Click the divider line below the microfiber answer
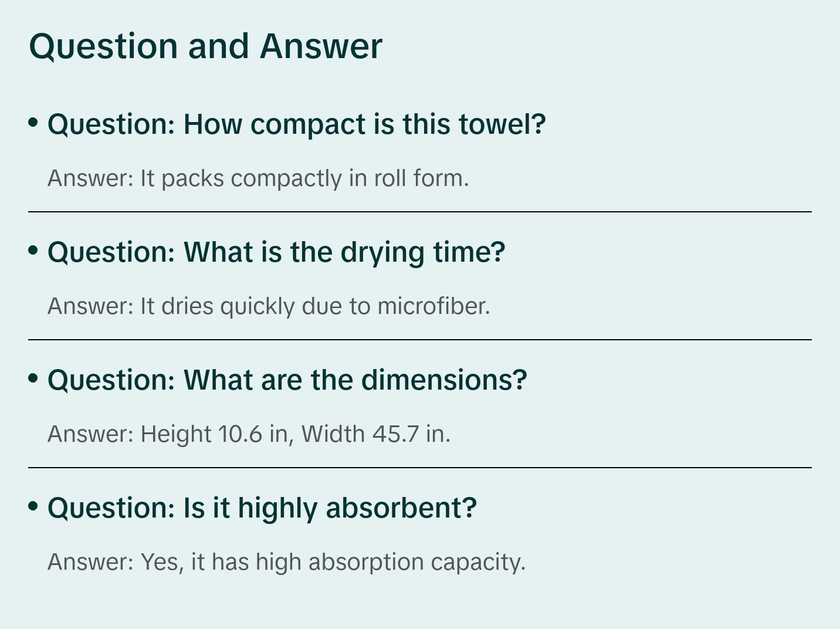 tap(420, 340)
